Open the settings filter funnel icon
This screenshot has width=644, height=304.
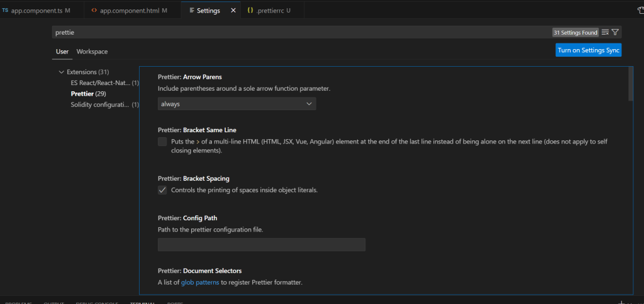[616, 32]
